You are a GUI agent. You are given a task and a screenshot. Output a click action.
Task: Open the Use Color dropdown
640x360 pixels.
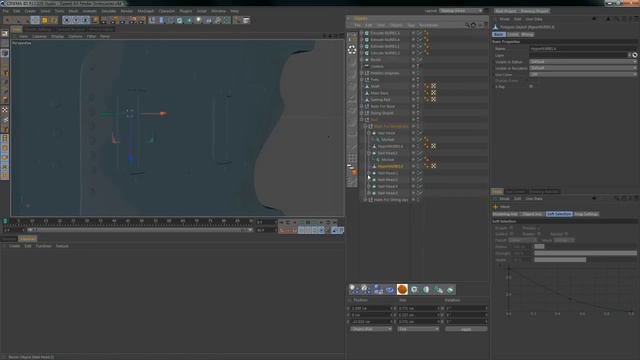point(582,74)
